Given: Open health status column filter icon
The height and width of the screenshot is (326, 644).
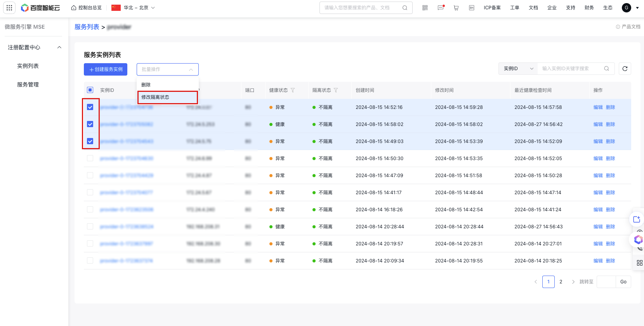Looking at the screenshot, I should click(293, 90).
